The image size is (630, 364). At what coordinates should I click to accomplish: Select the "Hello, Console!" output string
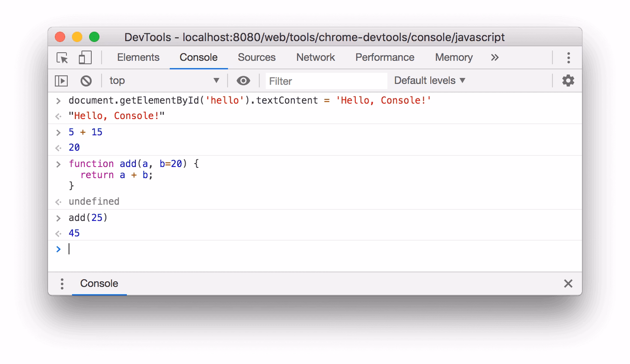117,116
